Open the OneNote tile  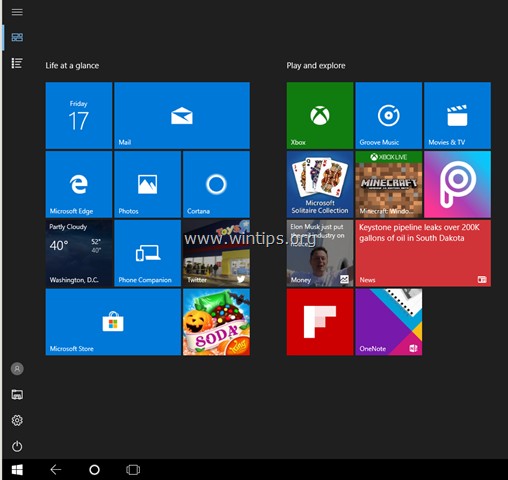(x=389, y=322)
